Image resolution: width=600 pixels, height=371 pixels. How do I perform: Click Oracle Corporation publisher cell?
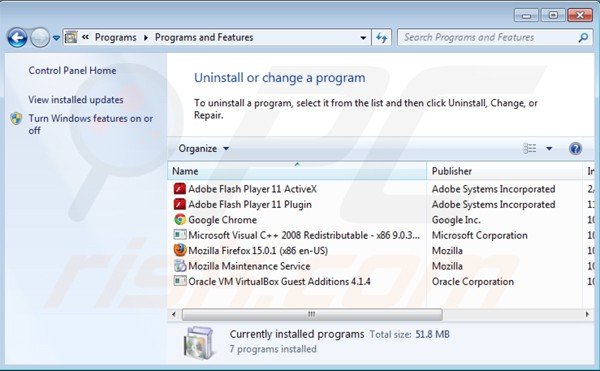pos(473,282)
